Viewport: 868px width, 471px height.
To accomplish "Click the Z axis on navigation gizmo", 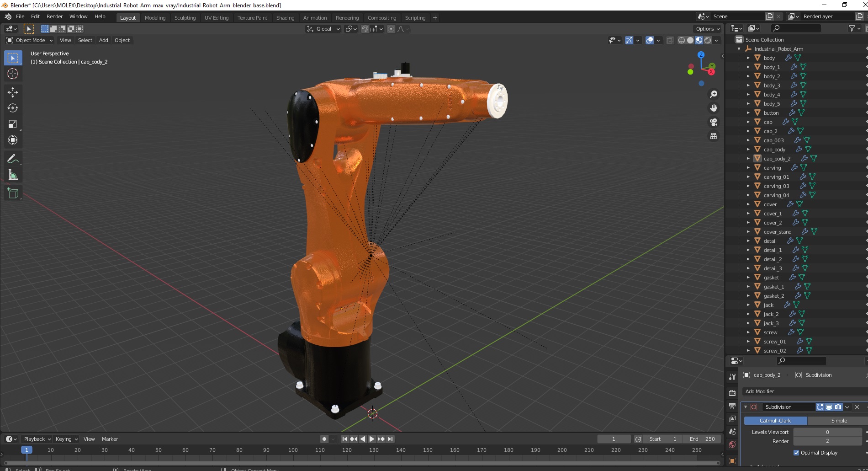I will point(701,55).
